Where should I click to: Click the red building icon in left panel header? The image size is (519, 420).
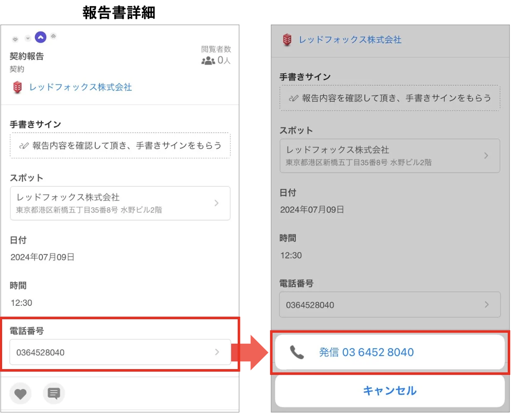pyautogui.click(x=17, y=87)
